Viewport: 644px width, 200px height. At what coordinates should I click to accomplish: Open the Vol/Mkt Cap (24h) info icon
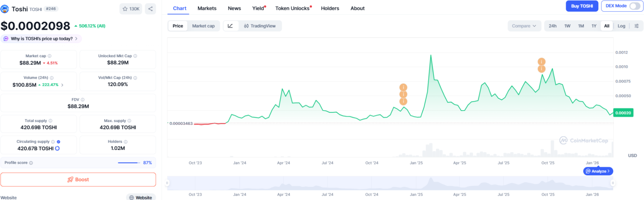tap(135, 78)
